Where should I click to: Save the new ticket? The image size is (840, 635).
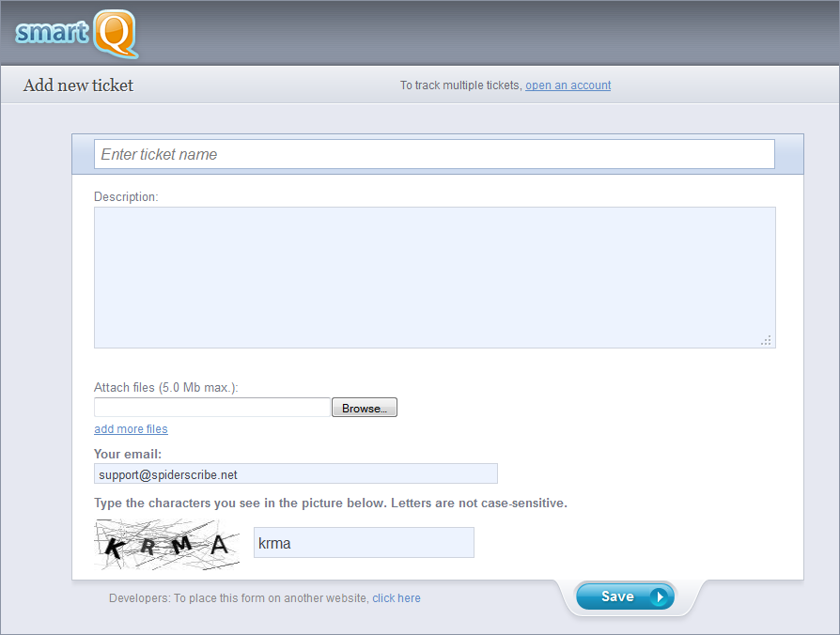[623, 596]
